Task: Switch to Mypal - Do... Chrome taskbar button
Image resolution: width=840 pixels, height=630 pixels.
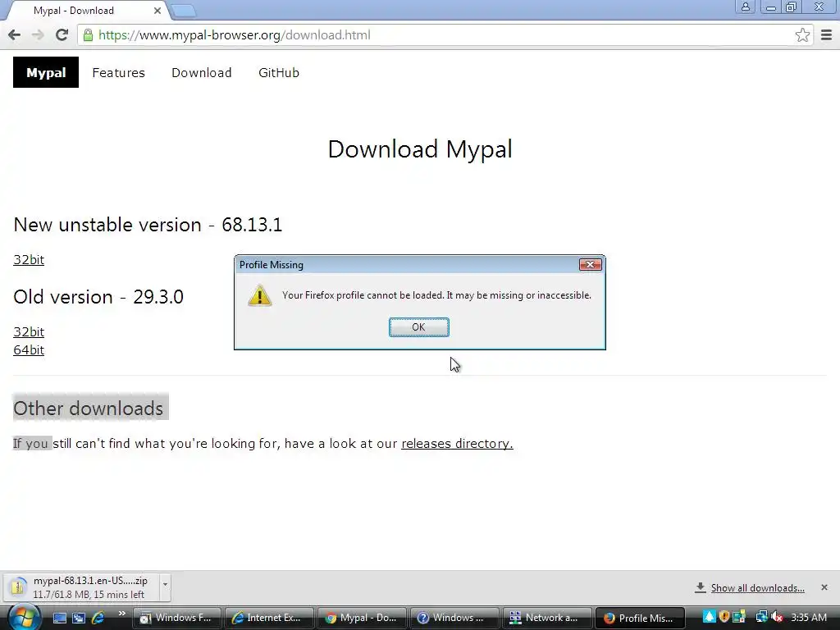Action: pyautogui.click(x=362, y=619)
